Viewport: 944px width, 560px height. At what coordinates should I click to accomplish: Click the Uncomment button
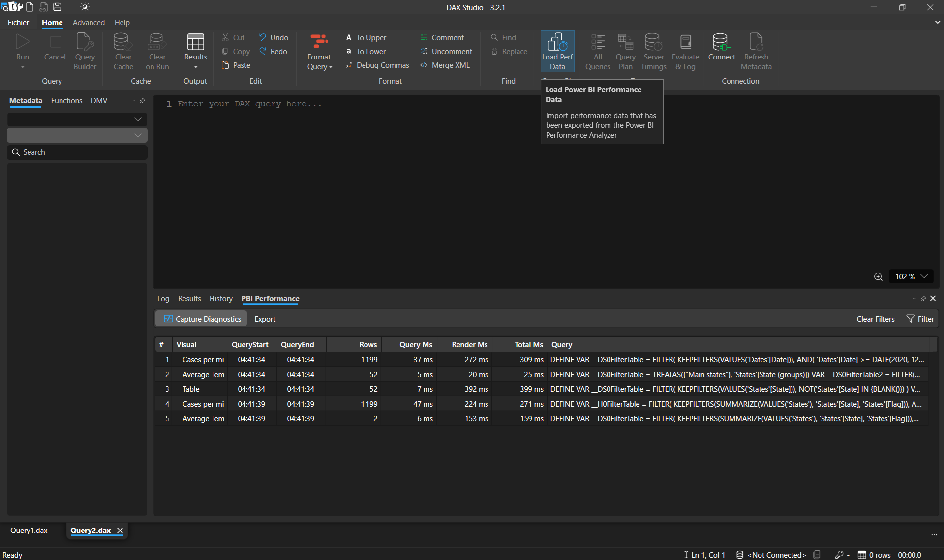(446, 51)
